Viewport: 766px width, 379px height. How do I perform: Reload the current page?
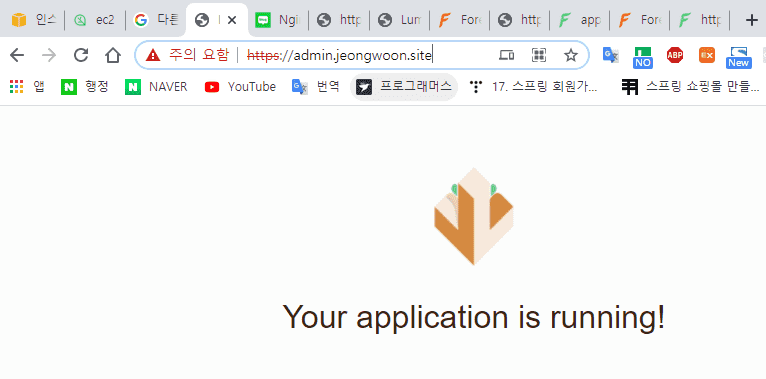(x=81, y=55)
